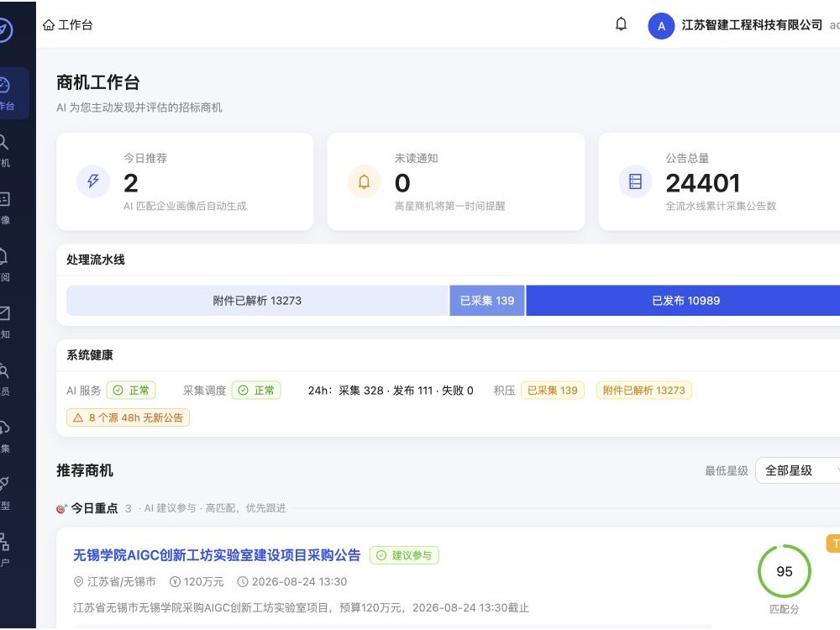This screenshot has height=630, width=840.
Task: Click the home icon in the breadcrumb
Action: (48, 24)
